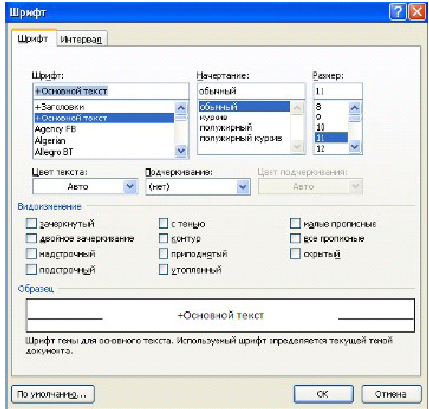Select полужирный курсив style
This screenshot has height=409, width=429.
pyautogui.click(x=244, y=138)
